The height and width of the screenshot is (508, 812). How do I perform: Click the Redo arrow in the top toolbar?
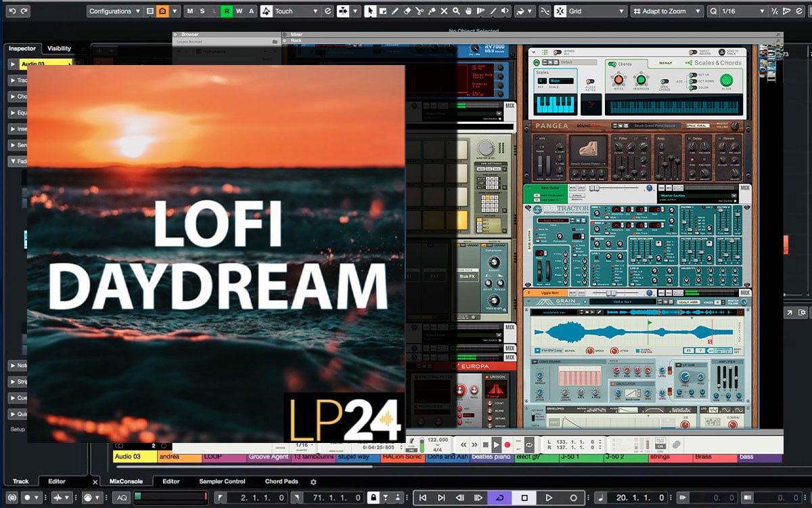24,11
